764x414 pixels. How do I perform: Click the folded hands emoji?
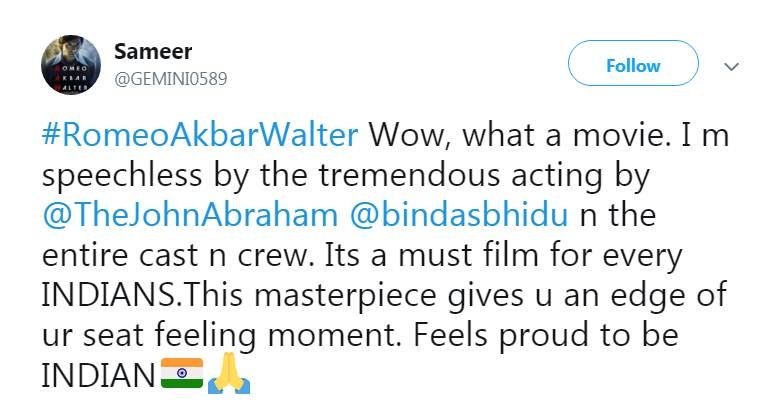click(228, 376)
